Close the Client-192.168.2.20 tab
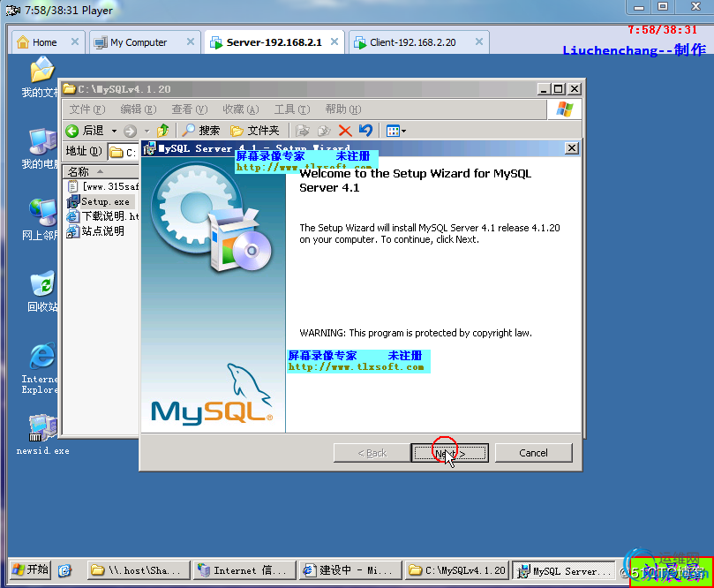Image resolution: width=714 pixels, height=588 pixels. pyautogui.click(x=479, y=41)
